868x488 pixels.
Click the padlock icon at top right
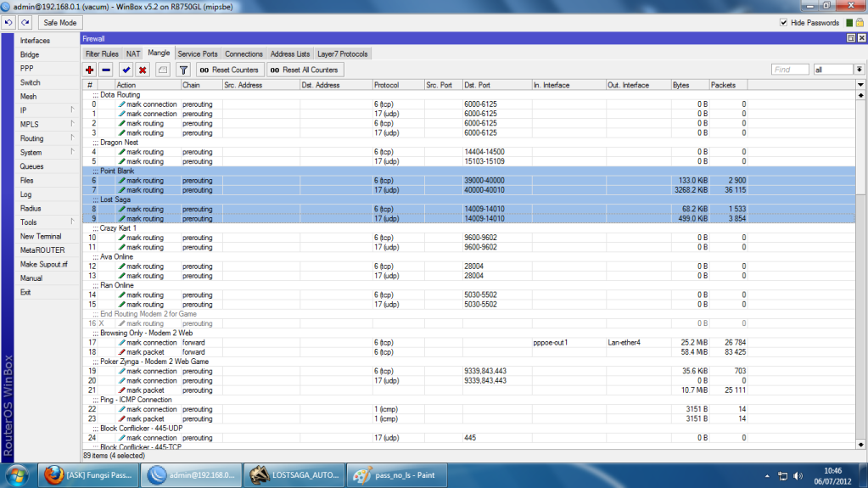pos(860,23)
